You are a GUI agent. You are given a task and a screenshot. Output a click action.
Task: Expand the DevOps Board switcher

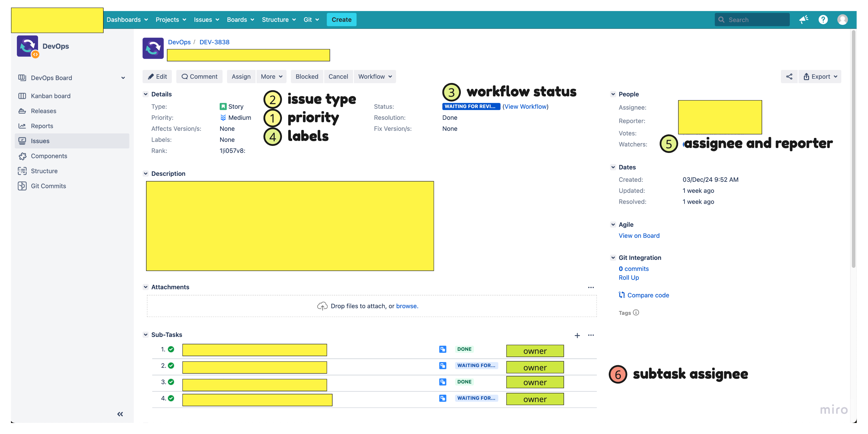point(123,78)
